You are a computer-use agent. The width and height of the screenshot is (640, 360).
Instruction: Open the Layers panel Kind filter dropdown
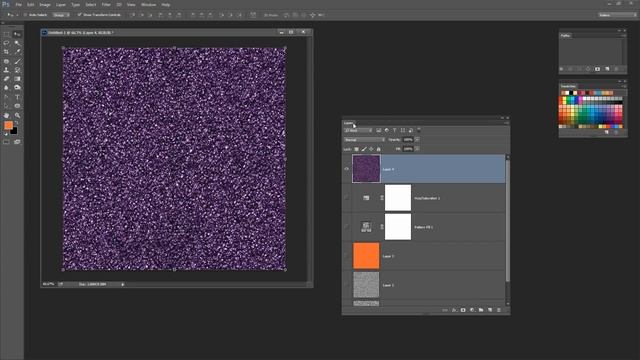(358, 130)
